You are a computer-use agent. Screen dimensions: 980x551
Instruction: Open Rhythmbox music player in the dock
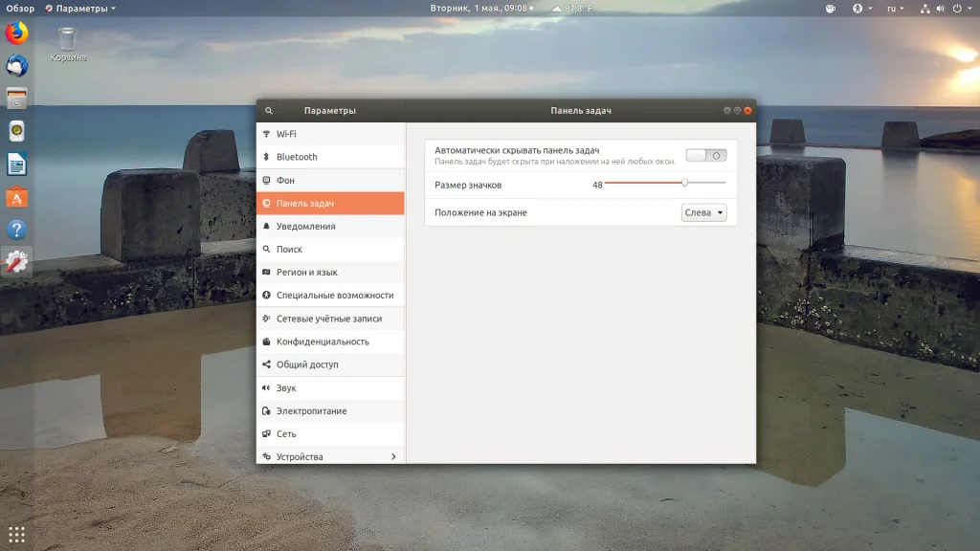[17, 131]
